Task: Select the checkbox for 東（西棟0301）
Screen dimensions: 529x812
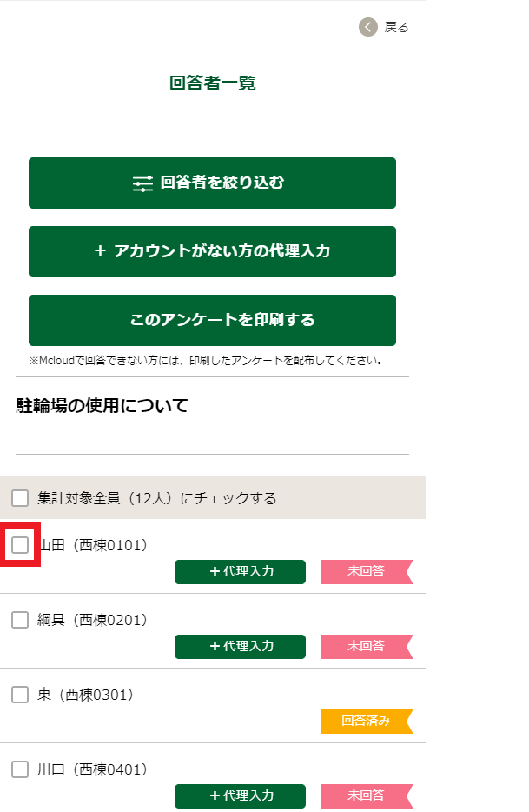Action: point(20,695)
